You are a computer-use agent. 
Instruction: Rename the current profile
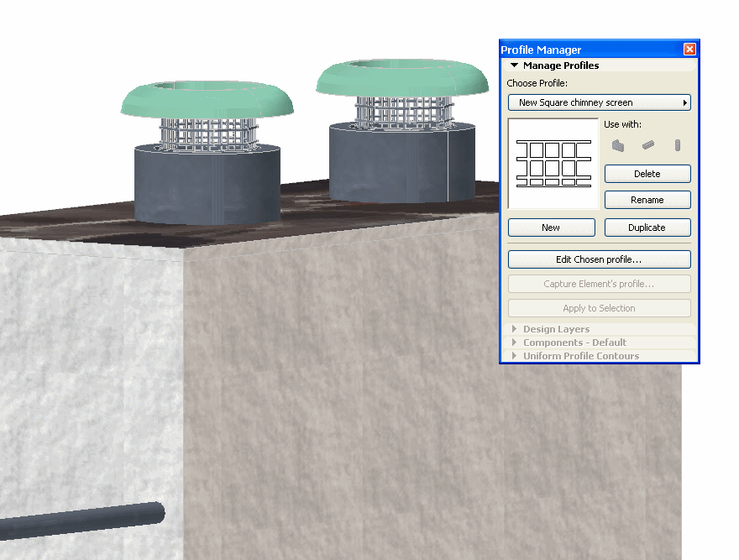[647, 199]
